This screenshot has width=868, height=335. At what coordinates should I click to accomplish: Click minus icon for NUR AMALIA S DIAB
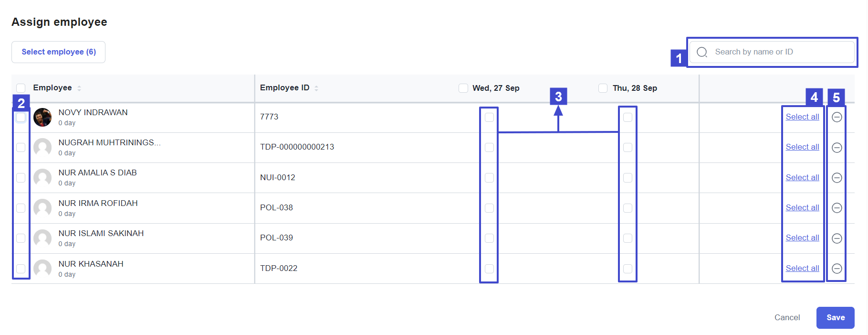tap(837, 178)
